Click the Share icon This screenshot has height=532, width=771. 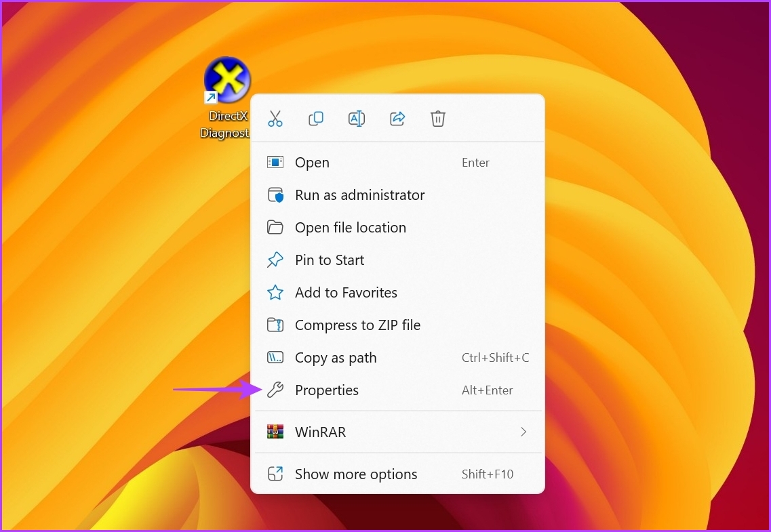coord(397,119)
